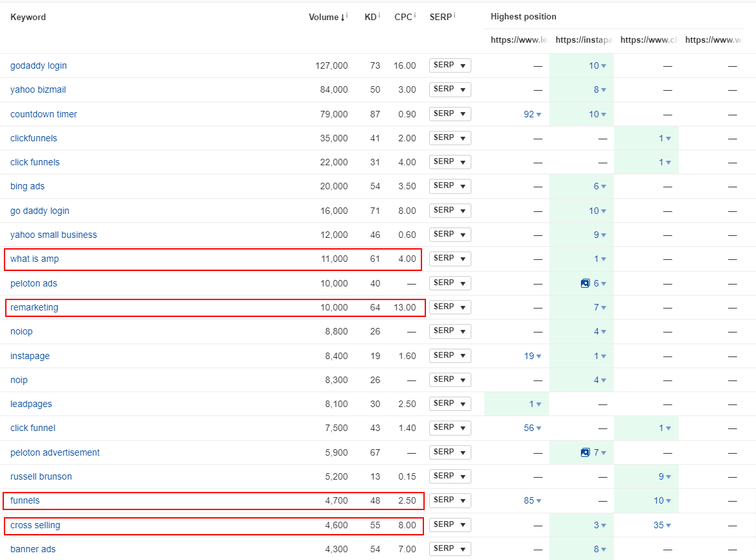Click the https://instapa column header

(584, 40)
